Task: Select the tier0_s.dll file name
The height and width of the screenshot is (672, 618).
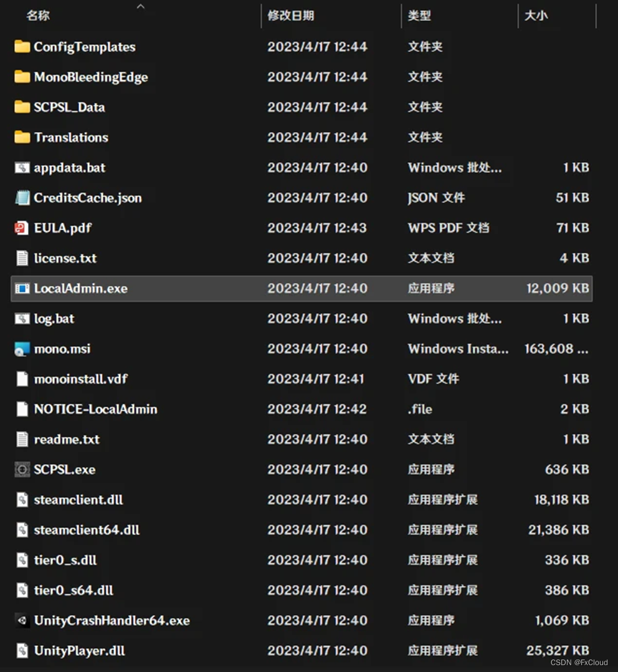Action: [x=65, y=560]
